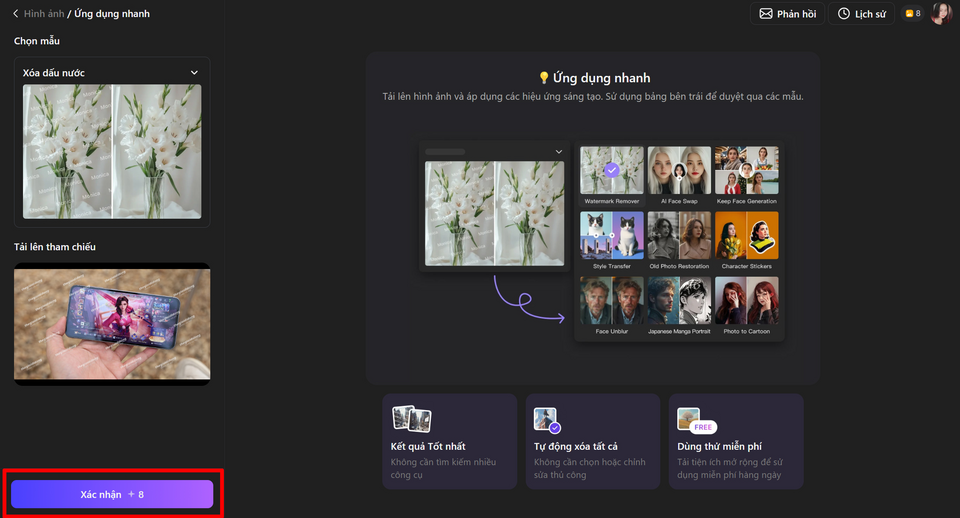The image size is (960, 518).
Task: Click the credits coin icon showing 8
Action: (909, 13)
